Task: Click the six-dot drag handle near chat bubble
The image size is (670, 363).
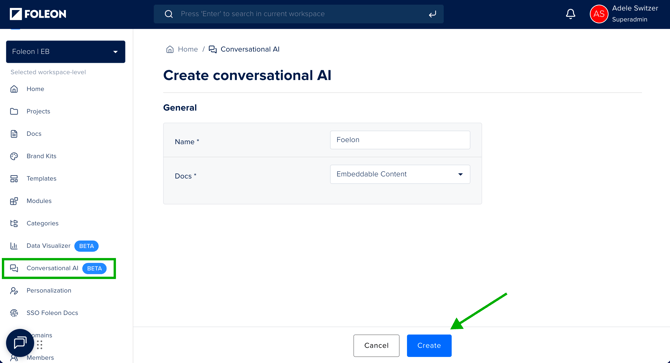Action: (x=40, y=345)
